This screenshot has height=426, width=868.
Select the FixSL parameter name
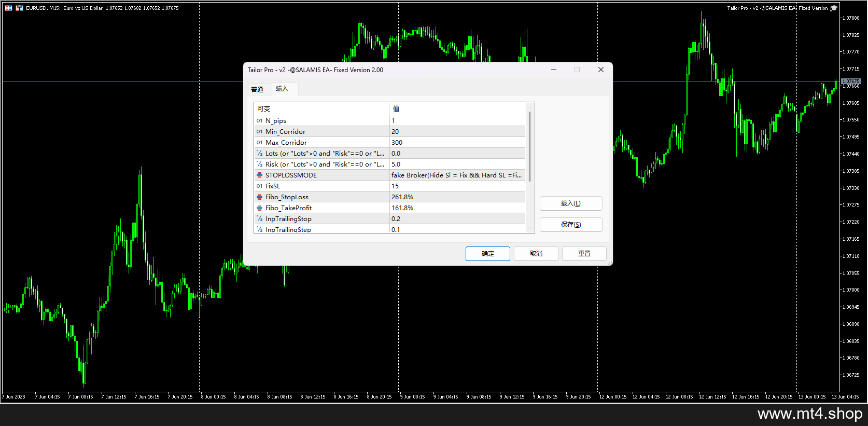273,186
